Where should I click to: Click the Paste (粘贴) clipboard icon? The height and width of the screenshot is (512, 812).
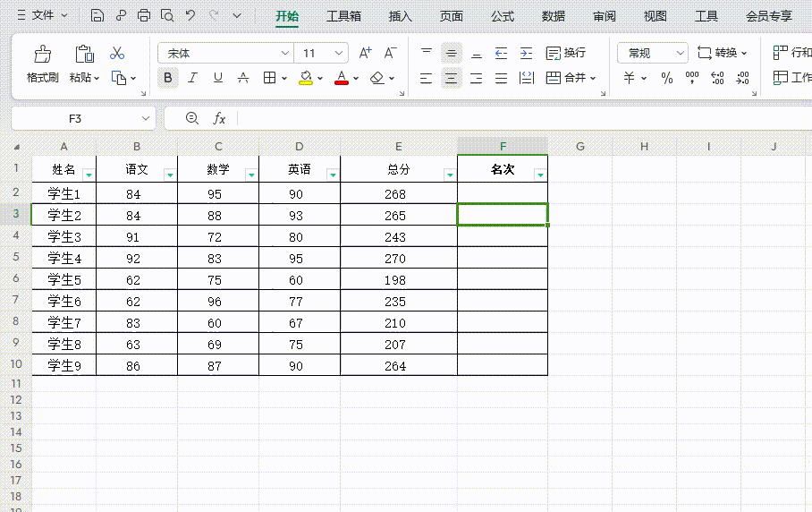(x=84, y=54)
